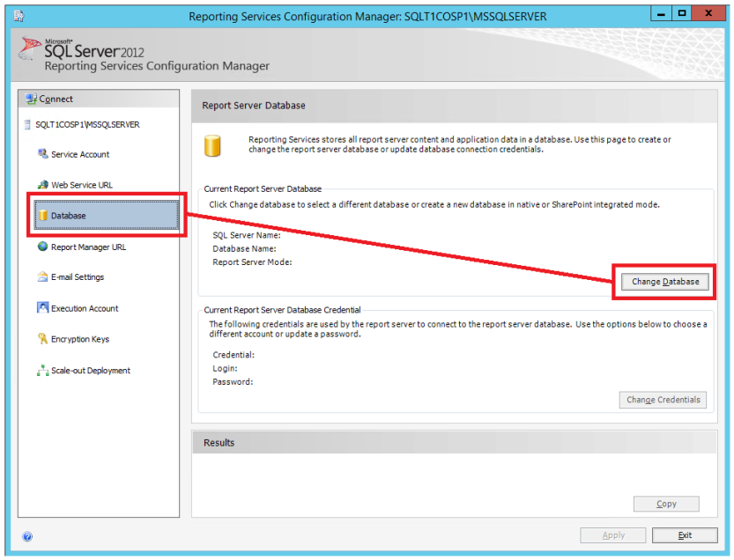Click the Web Service URL icon
This screenshot has height=560, width=734.
point(42,185)
